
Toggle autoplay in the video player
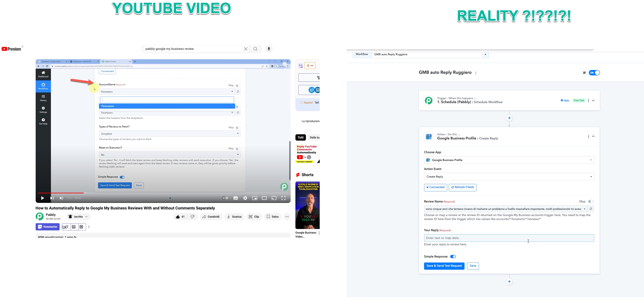pyautogui.click(x=225, y=198)
